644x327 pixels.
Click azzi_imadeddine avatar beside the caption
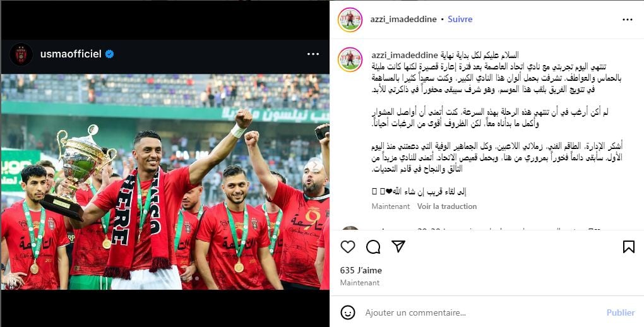[x=350, y=59]
